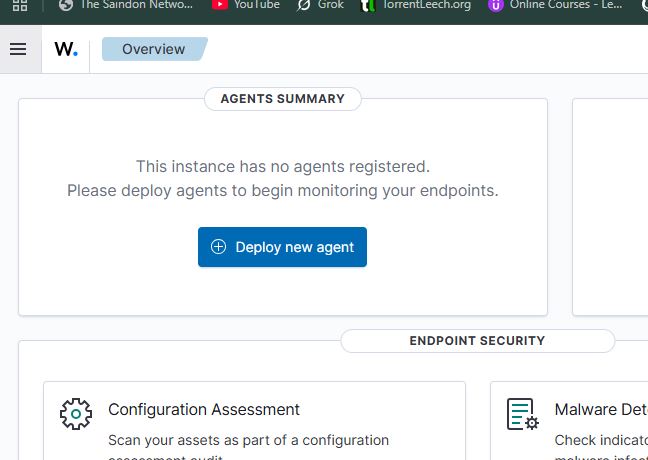
Task: Click the Wazuh W. logo
Action: [x=66, y=49]
